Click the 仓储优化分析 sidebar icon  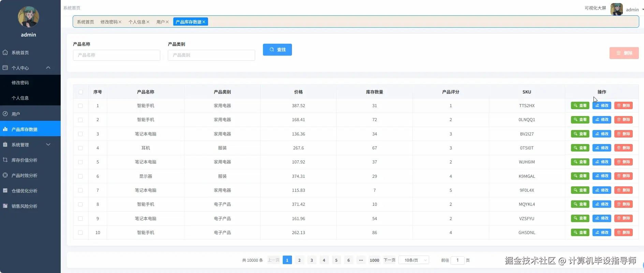(5, 191)
